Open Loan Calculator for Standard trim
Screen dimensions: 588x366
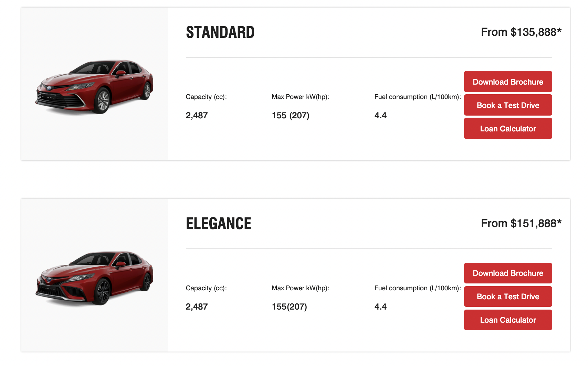click(508, 129)
